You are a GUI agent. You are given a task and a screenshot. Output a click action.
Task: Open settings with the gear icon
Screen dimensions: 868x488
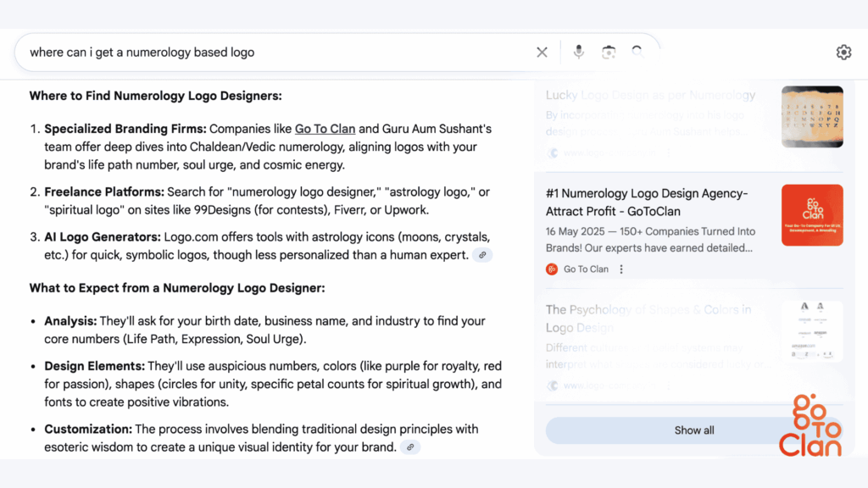[x=843, y=53]
